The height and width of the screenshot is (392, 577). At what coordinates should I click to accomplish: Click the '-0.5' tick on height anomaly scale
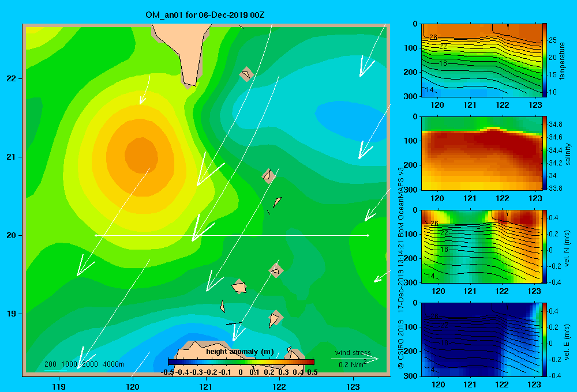tap(167, 372)
